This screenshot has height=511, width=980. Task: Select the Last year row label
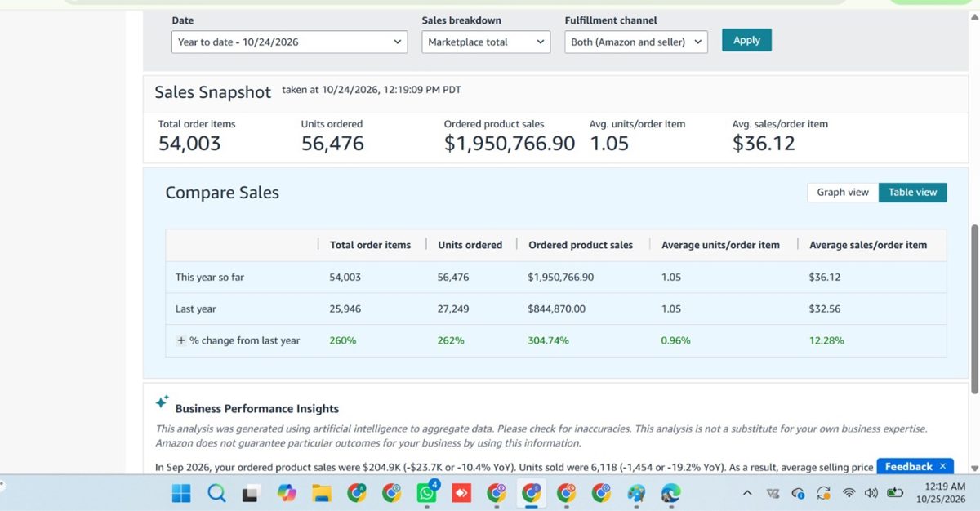coord(196,309)
